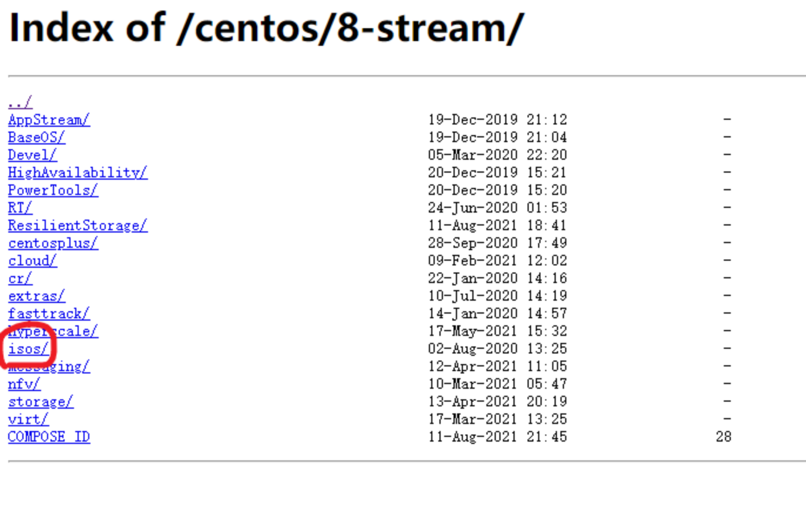Screen dimensions: 806x532
Task: Open the COMPOSE_ID file
Action: [49, 437]
